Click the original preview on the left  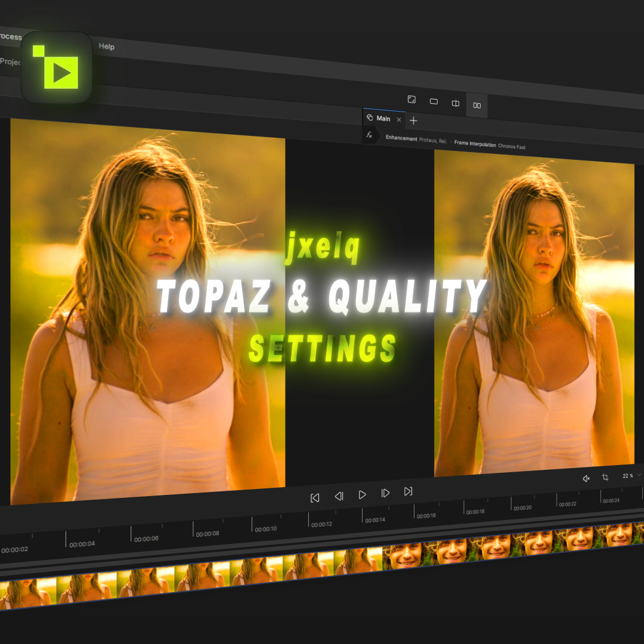pos(147,311)
